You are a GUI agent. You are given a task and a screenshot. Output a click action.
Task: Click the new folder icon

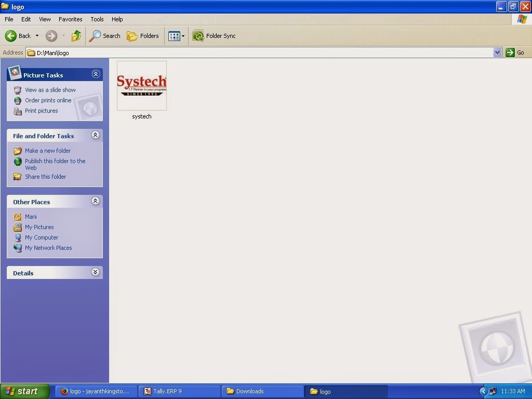[x=18, y=151]
